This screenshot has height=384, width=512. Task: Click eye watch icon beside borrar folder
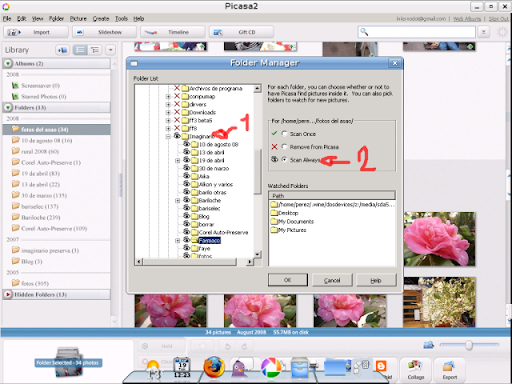187,224
